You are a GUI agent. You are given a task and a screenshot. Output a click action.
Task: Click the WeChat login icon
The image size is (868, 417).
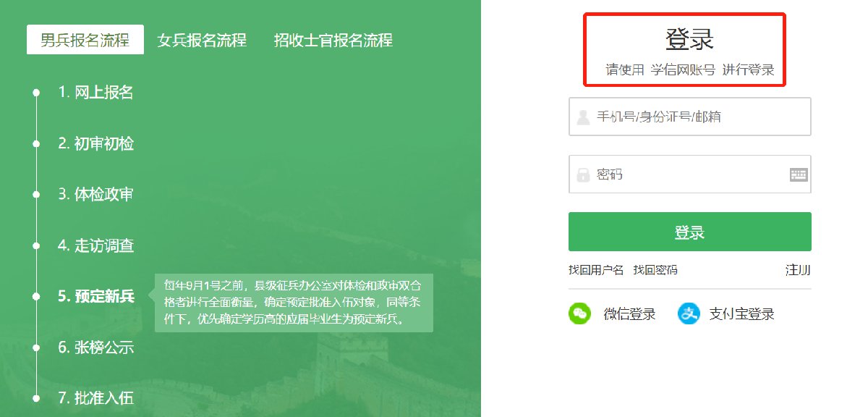580,313
